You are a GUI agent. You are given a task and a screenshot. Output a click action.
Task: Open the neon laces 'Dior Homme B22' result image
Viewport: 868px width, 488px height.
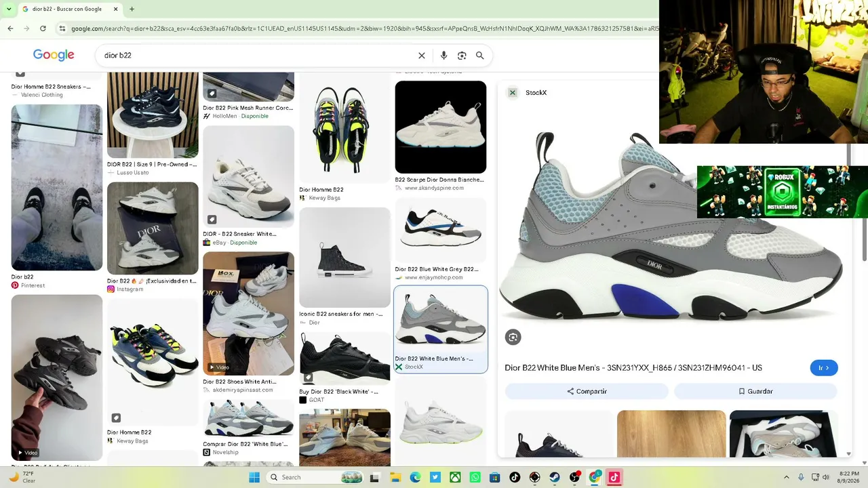click(x=344, y=129)
